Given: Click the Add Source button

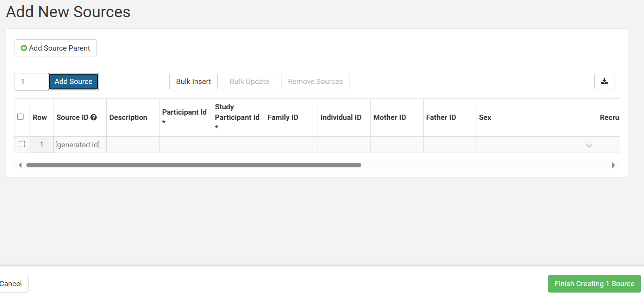Looking at the screenshot, I should [x=73, y=82].
